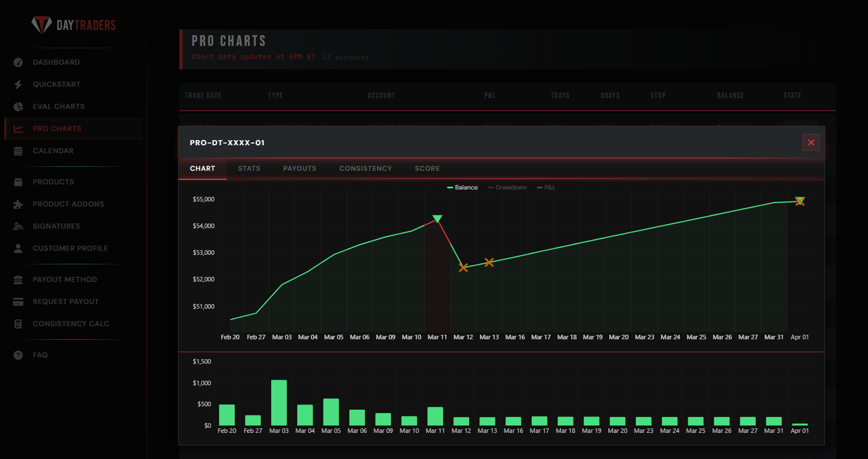The width and height of the screenshot is (868, 459).
Task: Click the '13 accounts' text
Action: (345, 57)
